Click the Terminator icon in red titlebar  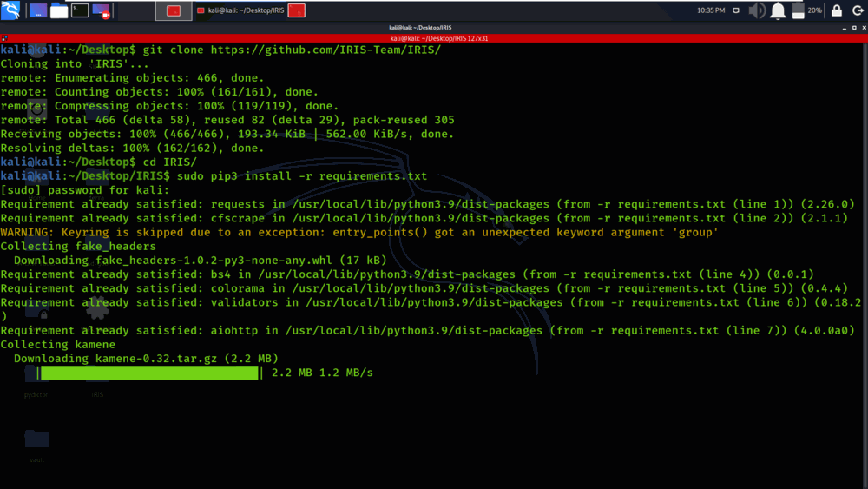(4, 38)
